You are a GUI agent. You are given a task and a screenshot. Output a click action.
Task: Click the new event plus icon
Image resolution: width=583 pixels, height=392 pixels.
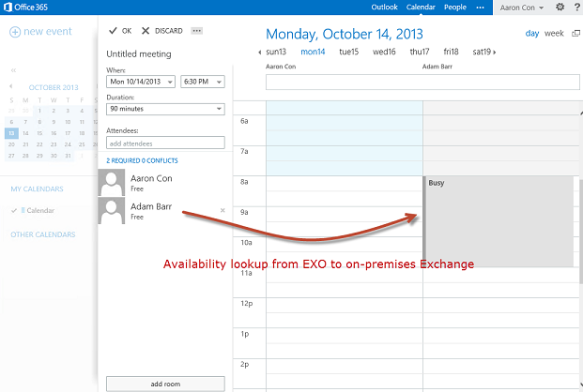[x=15, y=32]
